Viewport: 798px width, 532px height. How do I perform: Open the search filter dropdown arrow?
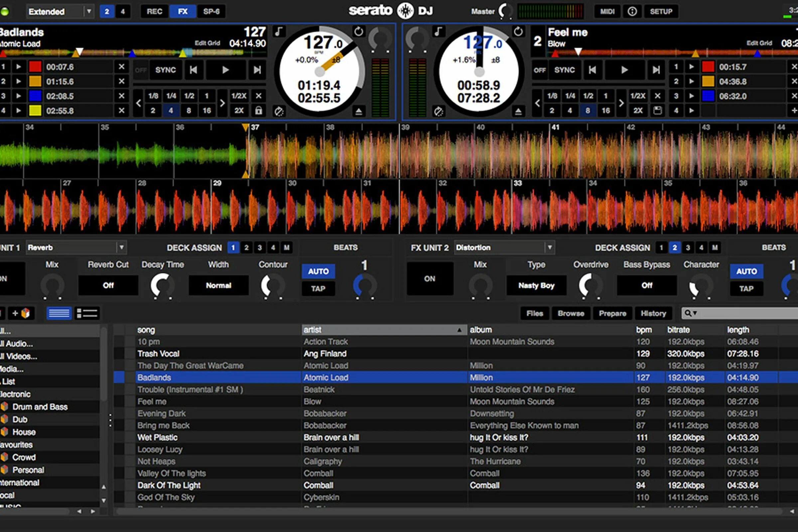pyautogui.click(x=695, y=313)
